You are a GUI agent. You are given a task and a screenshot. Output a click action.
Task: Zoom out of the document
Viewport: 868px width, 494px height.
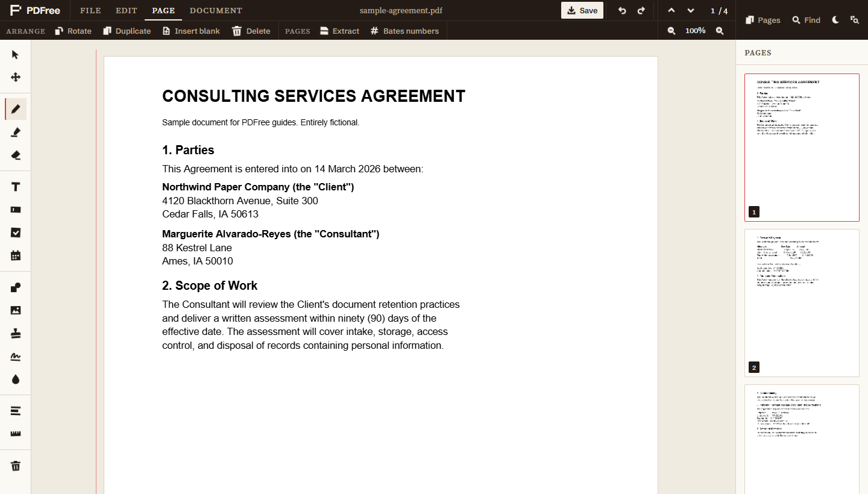point(671,31)
